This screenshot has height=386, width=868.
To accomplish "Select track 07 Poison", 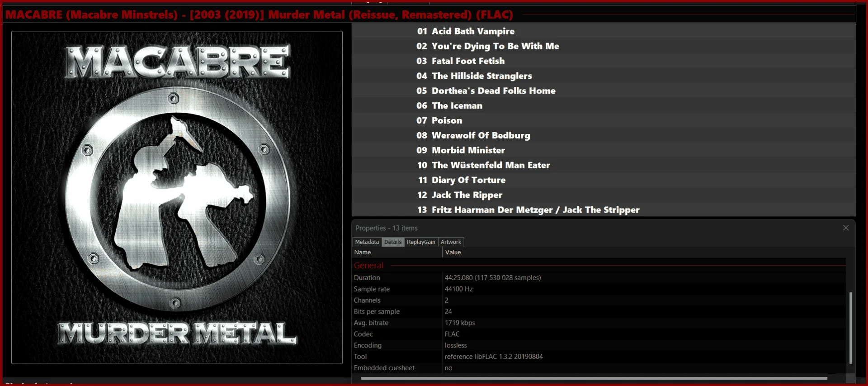I will [x=604, y=121].
